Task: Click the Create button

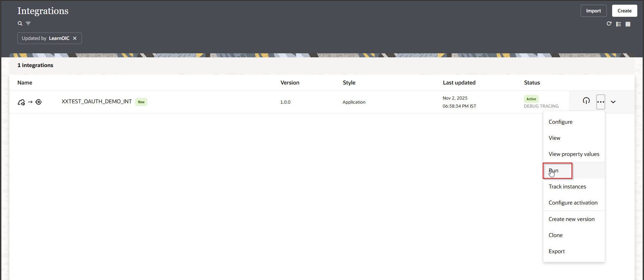Action: pos(624,11)
